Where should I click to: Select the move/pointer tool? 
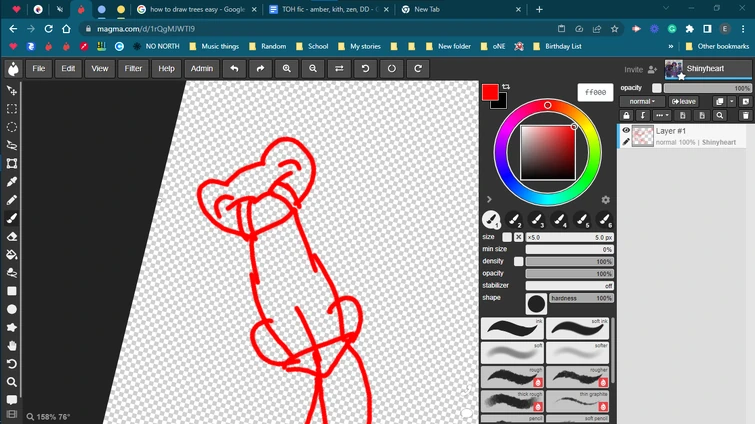[12, 90]
